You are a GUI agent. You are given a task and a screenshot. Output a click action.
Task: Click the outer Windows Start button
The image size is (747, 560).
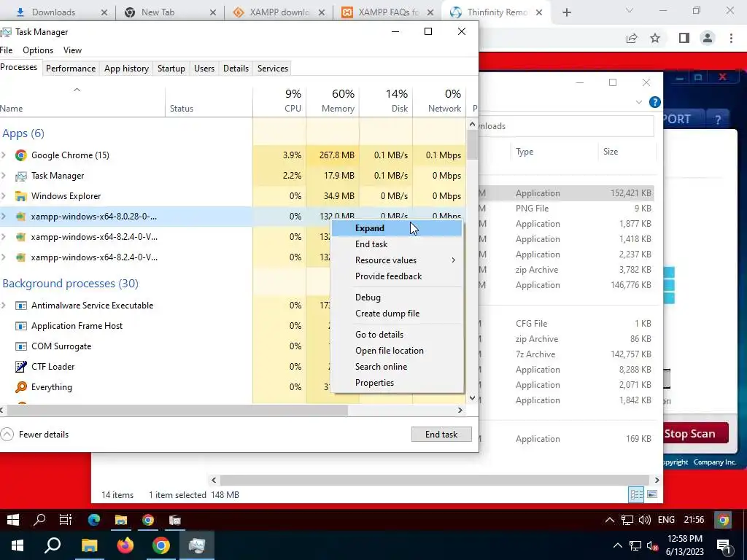18,545
